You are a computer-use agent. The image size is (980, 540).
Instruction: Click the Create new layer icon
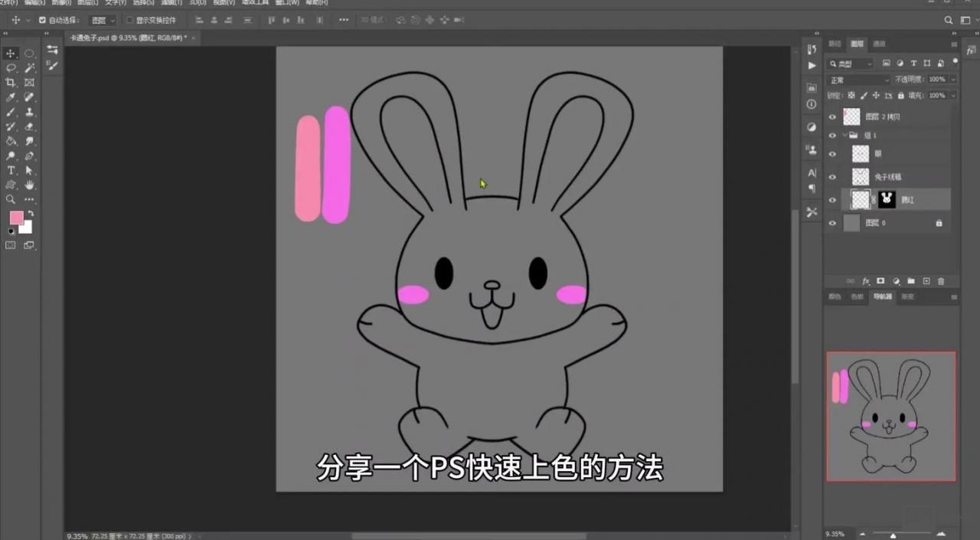926,281
